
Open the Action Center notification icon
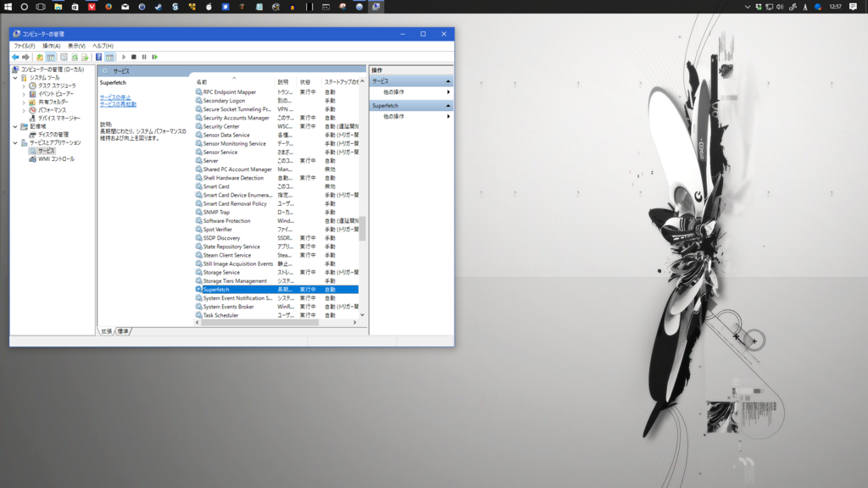(x=853, y=7)
